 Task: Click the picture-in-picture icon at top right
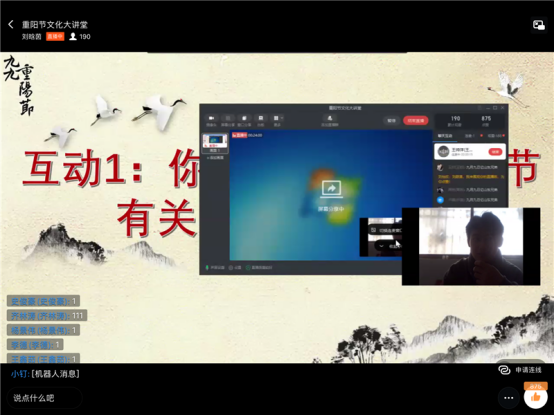[x=538, y=25]
